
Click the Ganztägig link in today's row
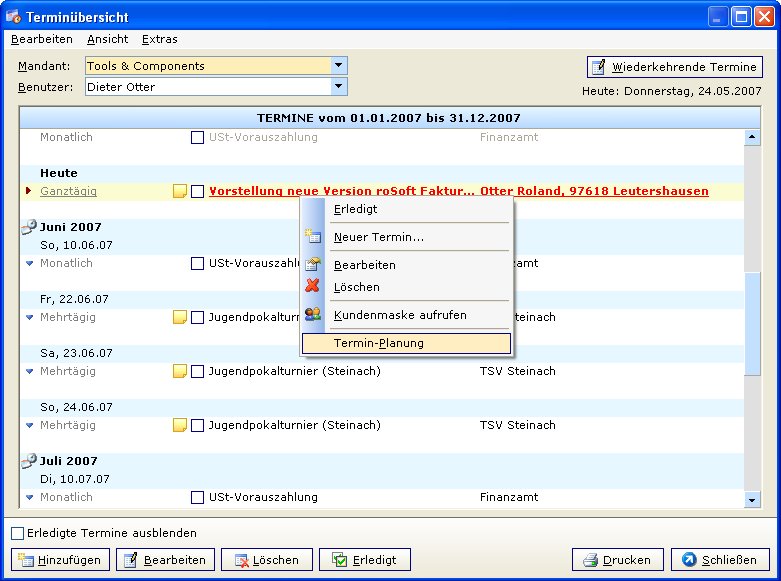tap(68, 191)
